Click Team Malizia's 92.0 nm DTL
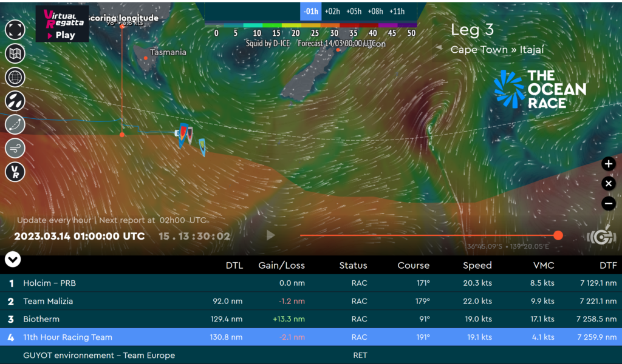 pos(227,301)
